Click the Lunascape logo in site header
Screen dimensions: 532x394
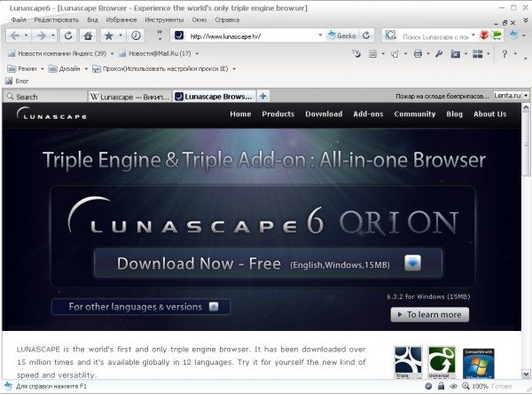pos(51,114)
